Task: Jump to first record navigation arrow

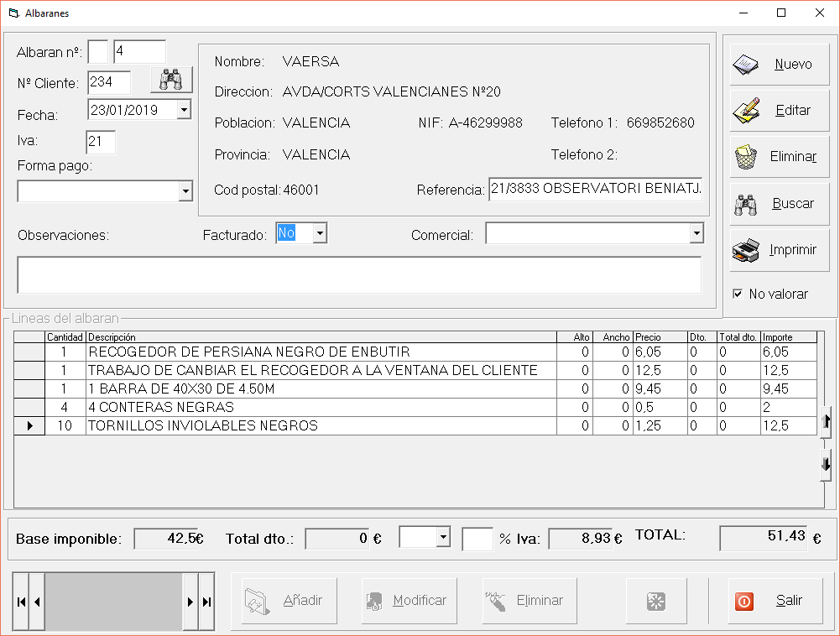Action: click(x=21, y=602)
